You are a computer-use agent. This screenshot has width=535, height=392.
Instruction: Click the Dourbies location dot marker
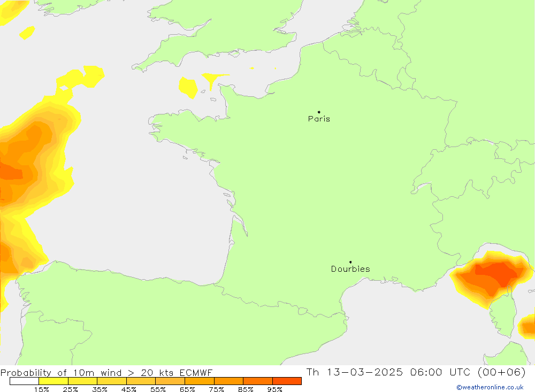coord(350,262)
